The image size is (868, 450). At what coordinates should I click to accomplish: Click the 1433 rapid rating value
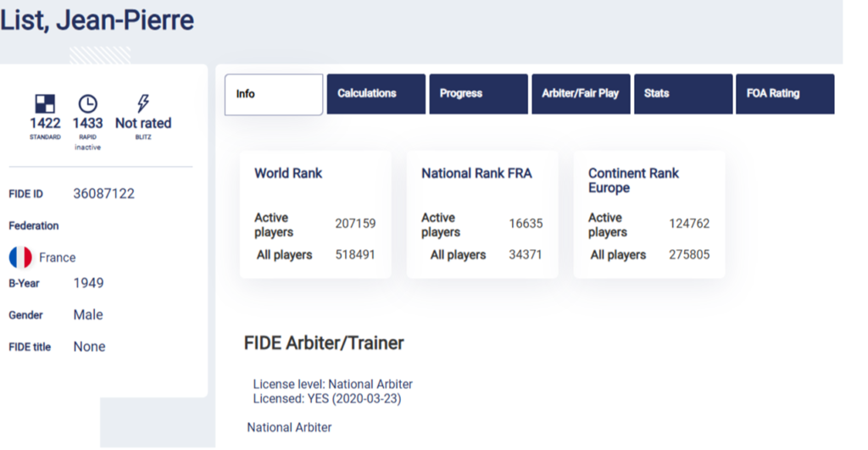coord(87,124)
